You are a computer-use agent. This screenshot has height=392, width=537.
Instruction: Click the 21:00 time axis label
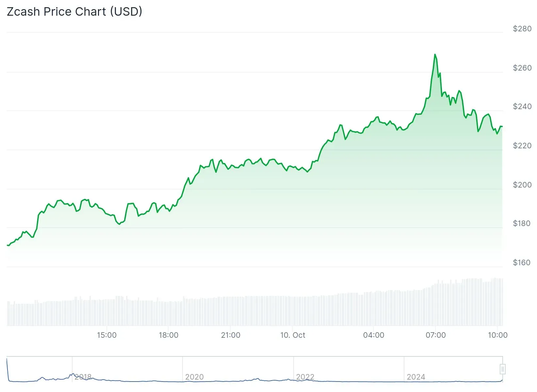tap(231, 335)
